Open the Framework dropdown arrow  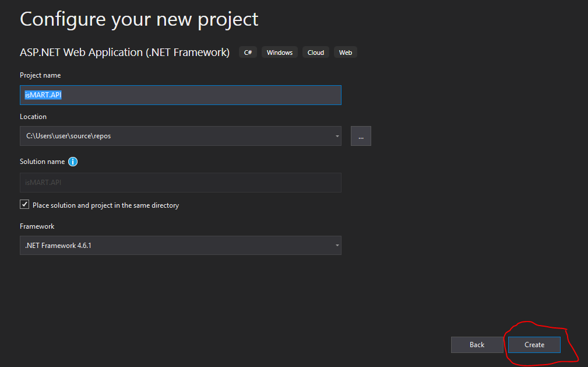coord(337,245)
